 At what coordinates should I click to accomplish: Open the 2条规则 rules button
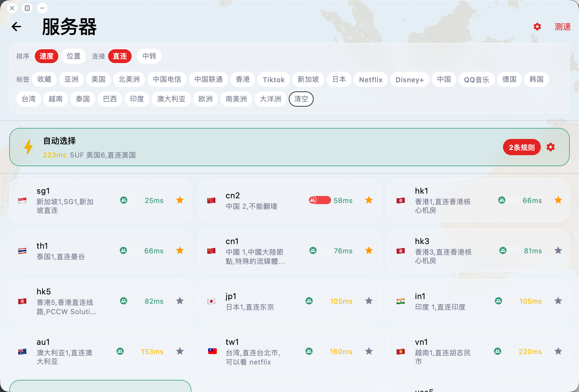coord(521,147)
